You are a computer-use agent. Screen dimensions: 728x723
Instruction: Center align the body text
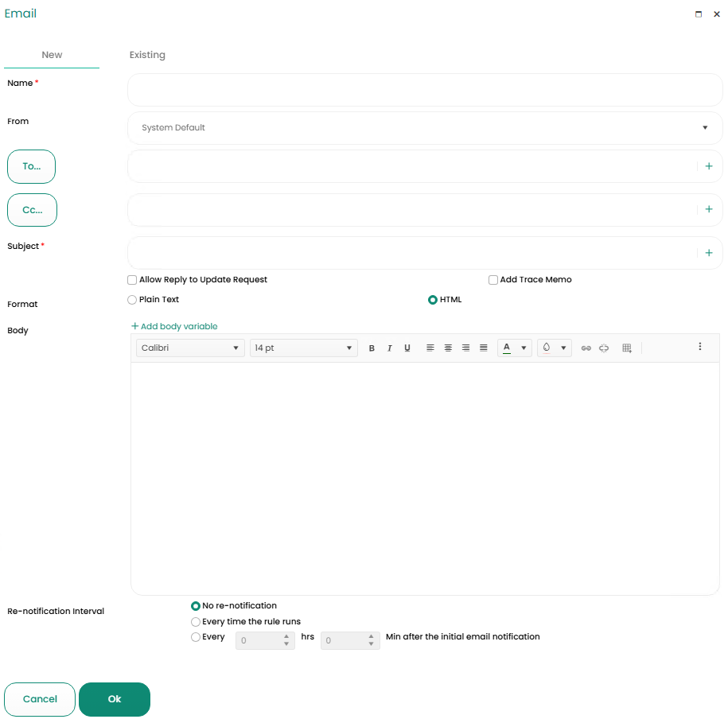(448, 348)
